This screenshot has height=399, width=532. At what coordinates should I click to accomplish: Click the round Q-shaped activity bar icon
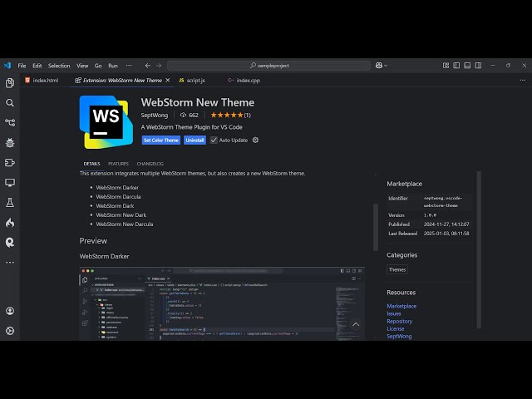(x=10, y=242)
